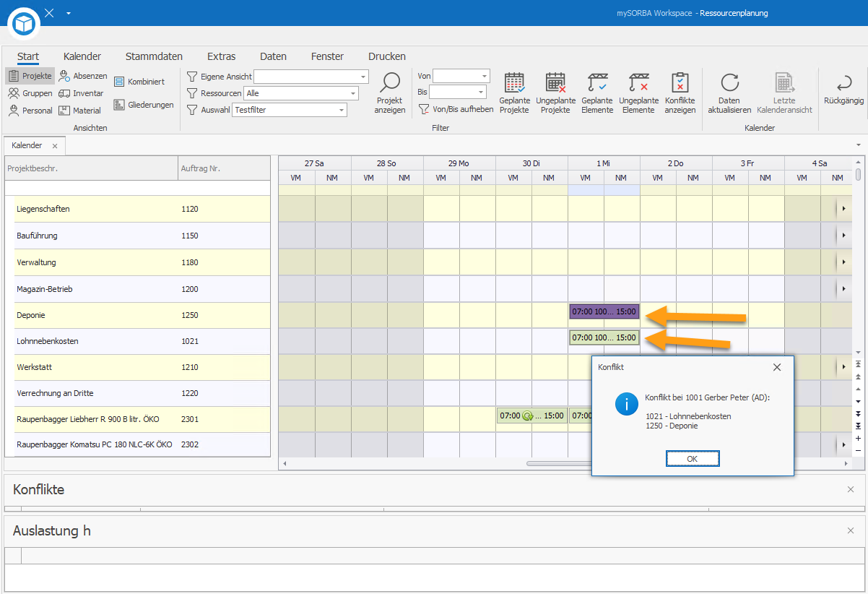The height and width of the screenshot is (594, 868).
Task: Open the Extras ribbon tab
Action: (x=221, y=56)
